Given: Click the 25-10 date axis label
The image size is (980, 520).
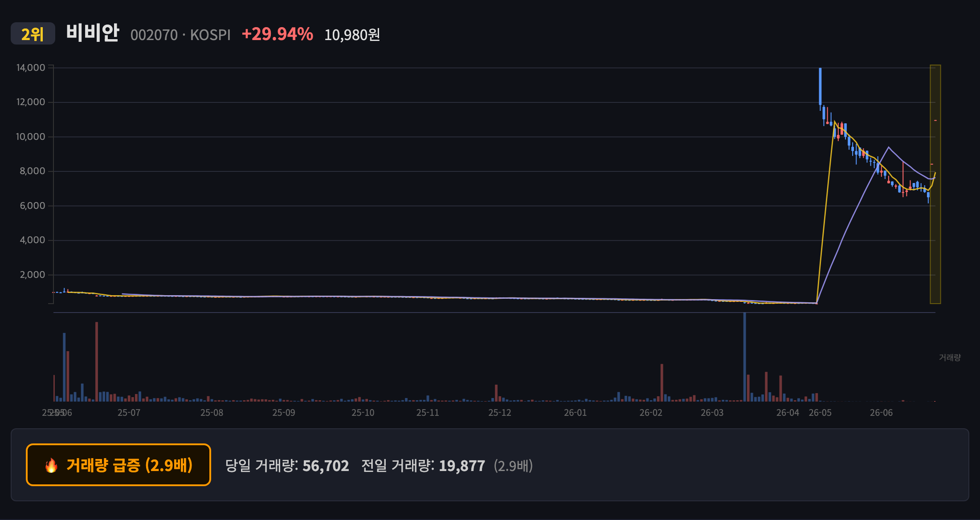Looking at the screenshot, I should [363, 413].
